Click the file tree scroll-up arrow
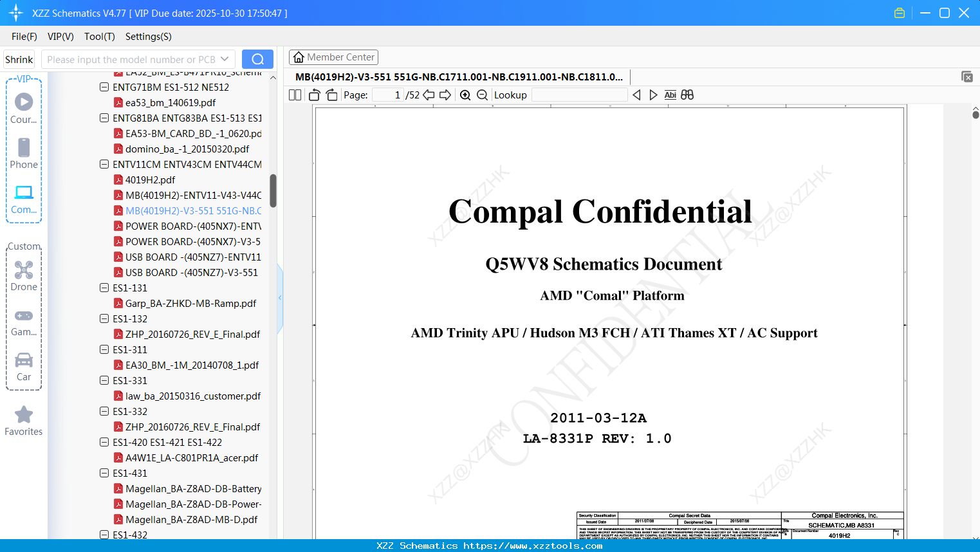Viewport: 980px width, 552px height. click(273, 78)
